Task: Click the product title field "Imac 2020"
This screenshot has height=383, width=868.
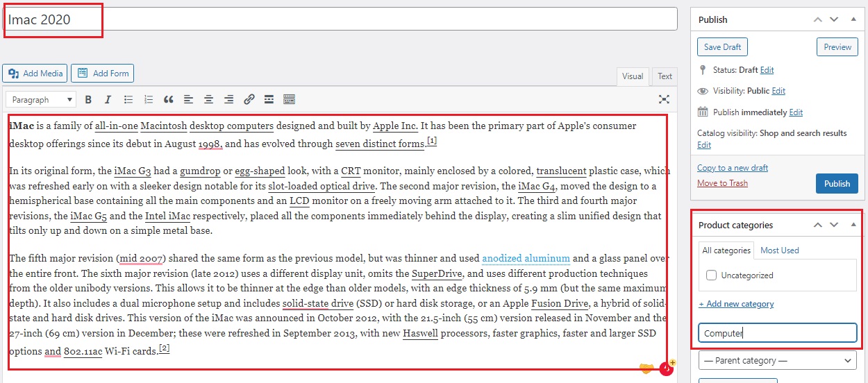Action: pyautogui.click(x=340, y=19)
